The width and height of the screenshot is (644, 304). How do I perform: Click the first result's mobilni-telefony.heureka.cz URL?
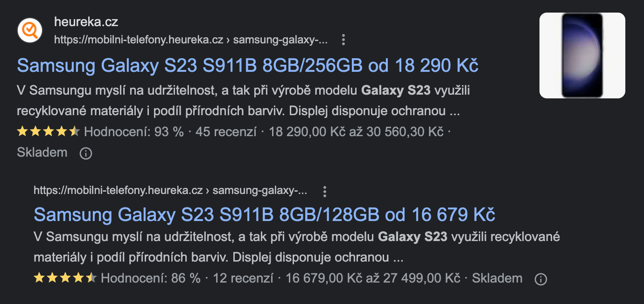[x=190, y=40]
